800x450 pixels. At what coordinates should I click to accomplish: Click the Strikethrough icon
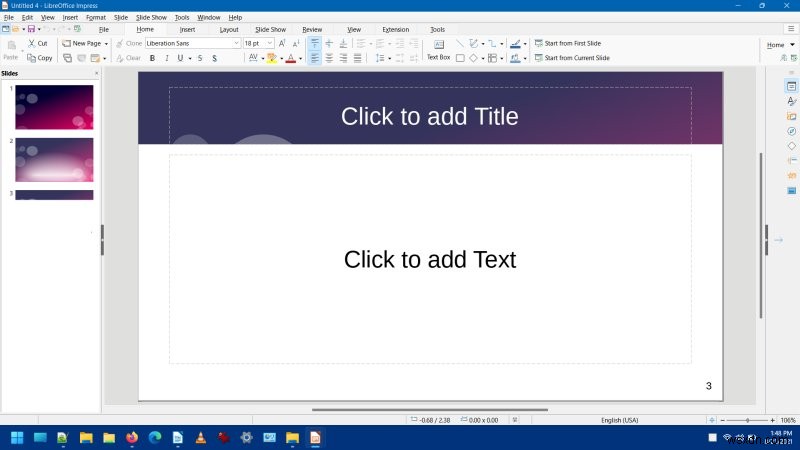tap(200, 58)
